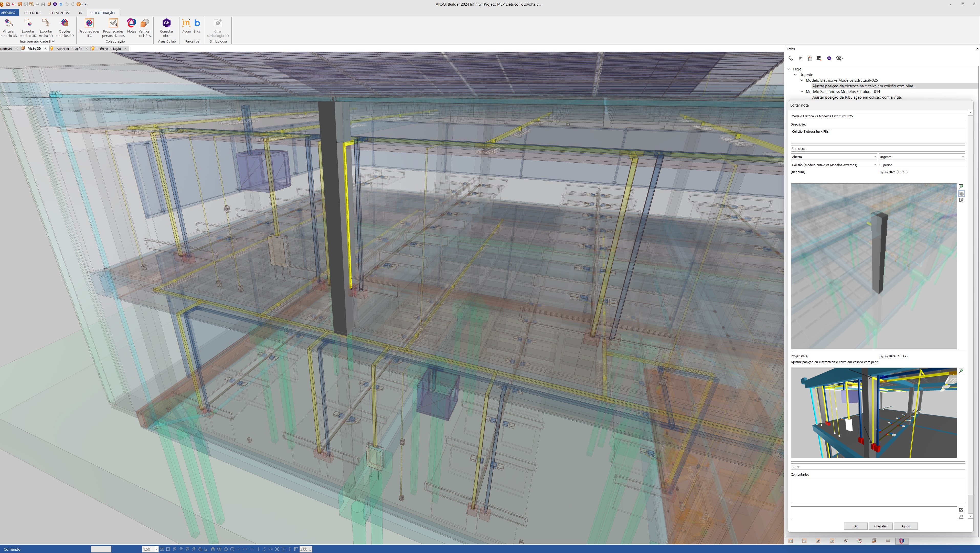This screenshot has height=553, width=980.
Task: Toggle magnet snap in status bar
Action: click(x=213, y=549)
